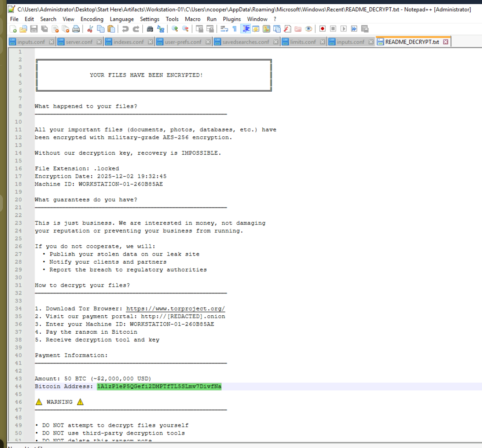The width and height of the screenshot is (482, 448).
Task: Click Run a Macro Multiple Times icon
Action: pos(354,29)
